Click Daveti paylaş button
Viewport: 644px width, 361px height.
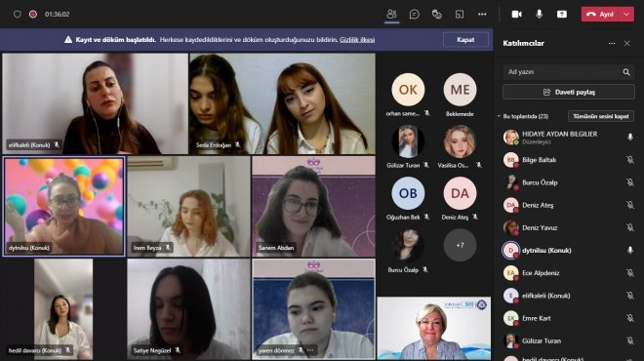(x=569, y=92)
